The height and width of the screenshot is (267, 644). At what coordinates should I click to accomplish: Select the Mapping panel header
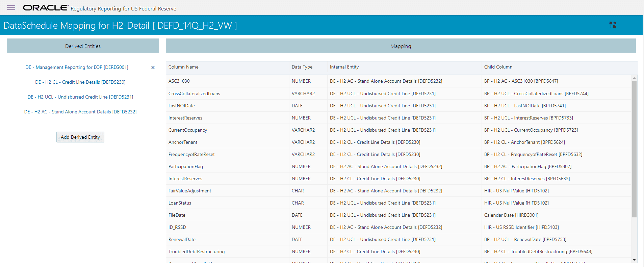(401, 46)
